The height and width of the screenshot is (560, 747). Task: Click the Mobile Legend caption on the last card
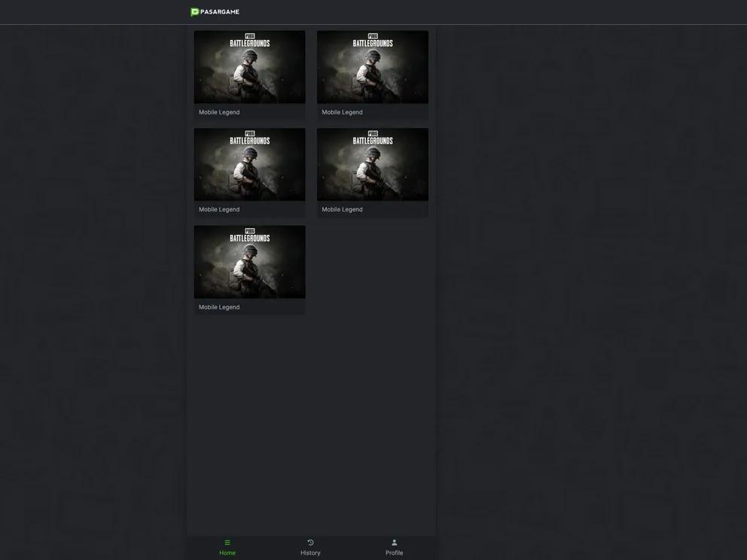pos(218,306)
